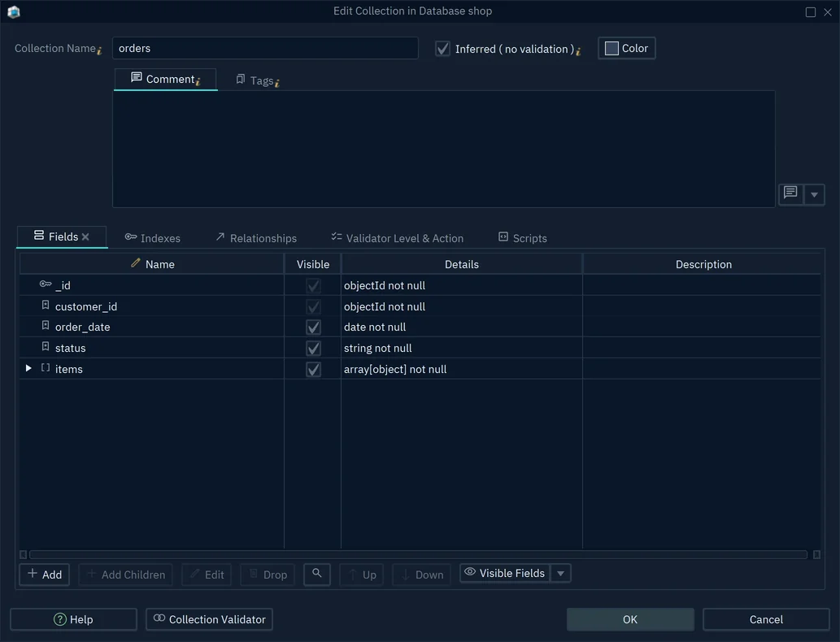Click the horizontal scrollbar of fields table
Viewport: 840px width, 642px height.
(418, 555)
